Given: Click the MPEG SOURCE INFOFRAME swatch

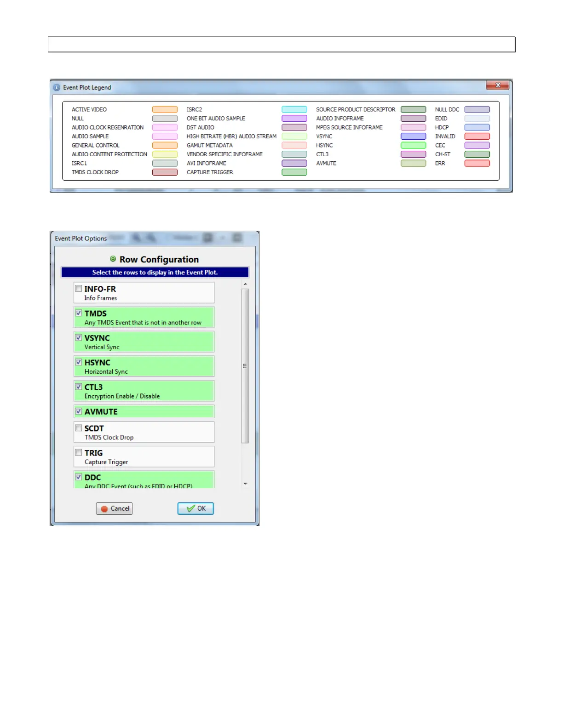Looking at the screenshot, I should click(x=414, y=127).
